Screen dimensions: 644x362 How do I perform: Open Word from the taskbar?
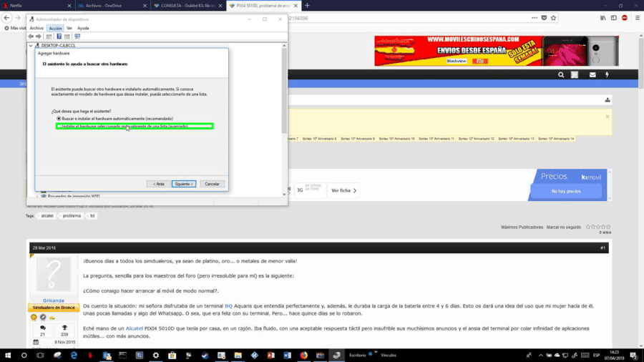[287, 355]
